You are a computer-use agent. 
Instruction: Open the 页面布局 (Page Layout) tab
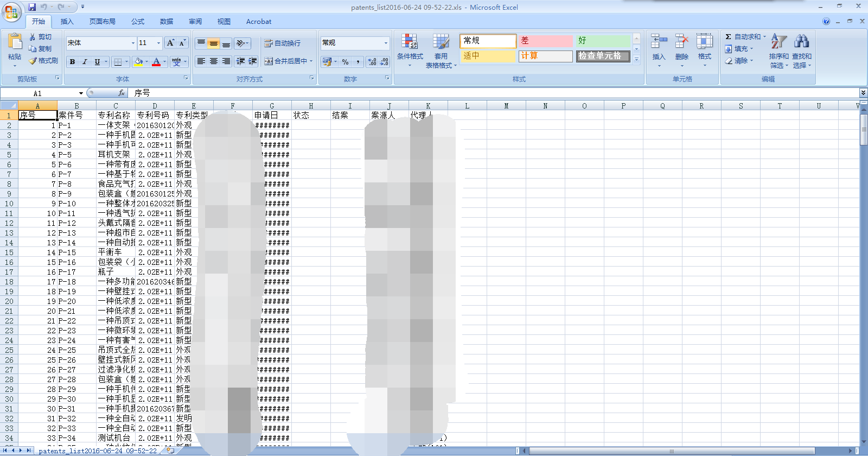103,22
